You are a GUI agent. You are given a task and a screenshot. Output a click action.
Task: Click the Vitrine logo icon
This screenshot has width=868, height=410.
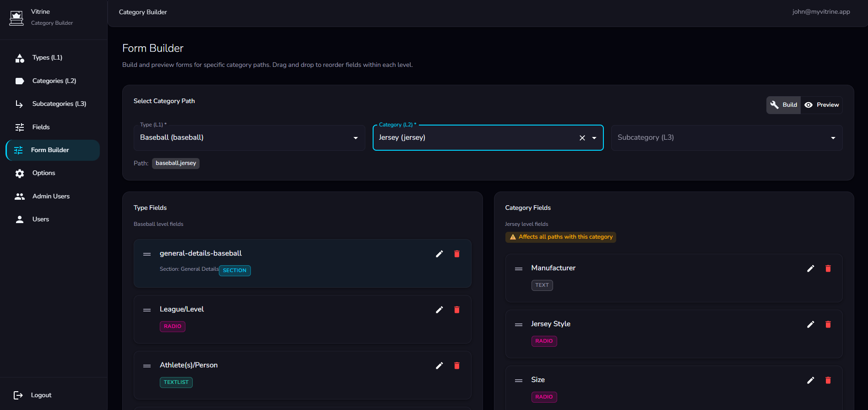(16, 17)
